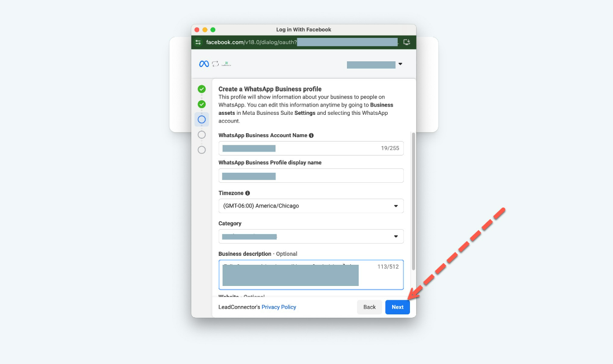Expand the Category dropdown

click(x=311, y=236)
